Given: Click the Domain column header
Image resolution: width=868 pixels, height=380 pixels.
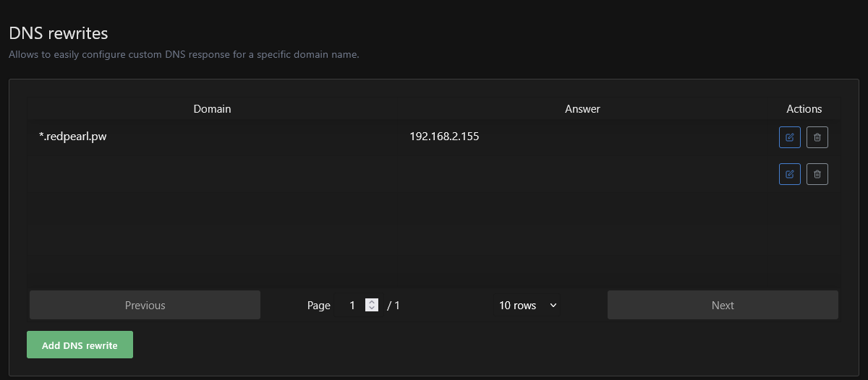Looking at the screenshot, I should point(212,109).
